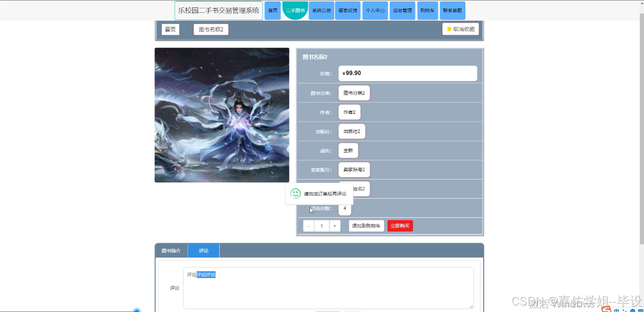Click the quantity input showing 1
Viewport: 644px width, 312px height.
pyautogui.click(x=322, y=226)
